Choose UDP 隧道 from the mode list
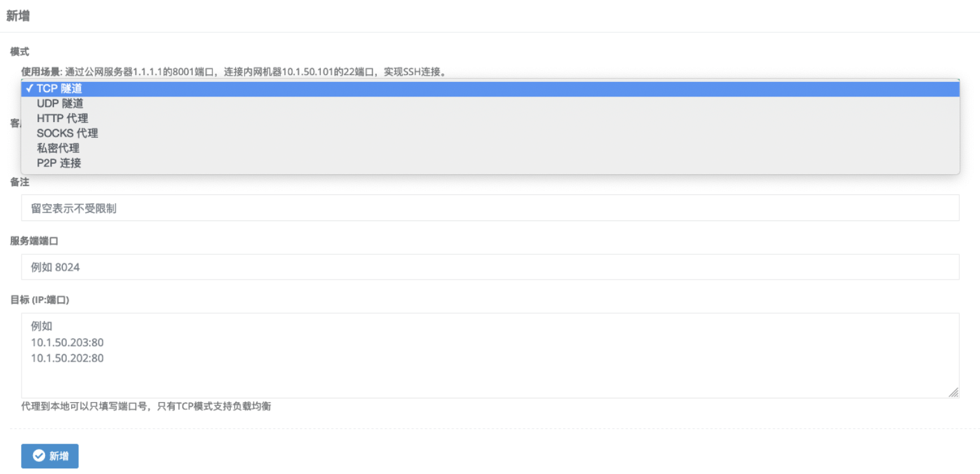 (x=490, y=104)
